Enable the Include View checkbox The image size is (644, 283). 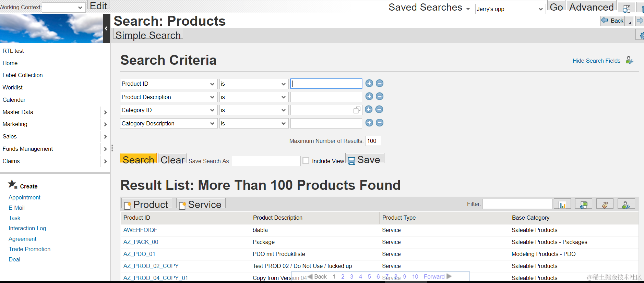[306, 161]
